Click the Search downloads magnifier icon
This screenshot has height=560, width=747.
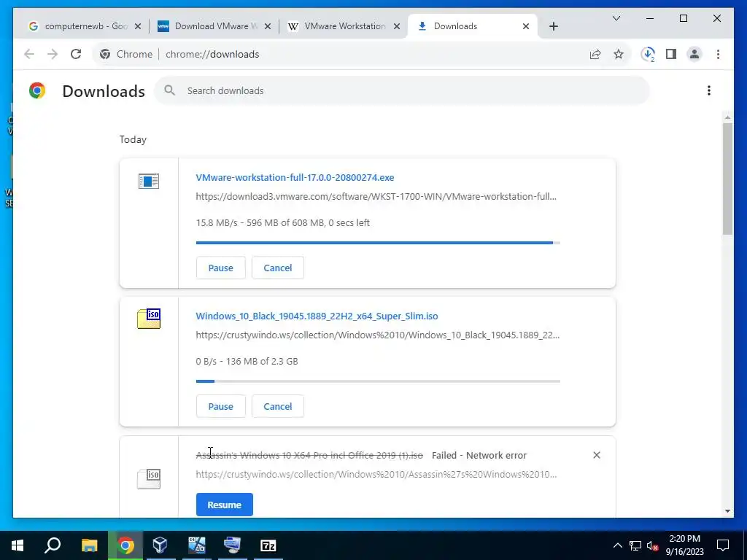point(169,90)
